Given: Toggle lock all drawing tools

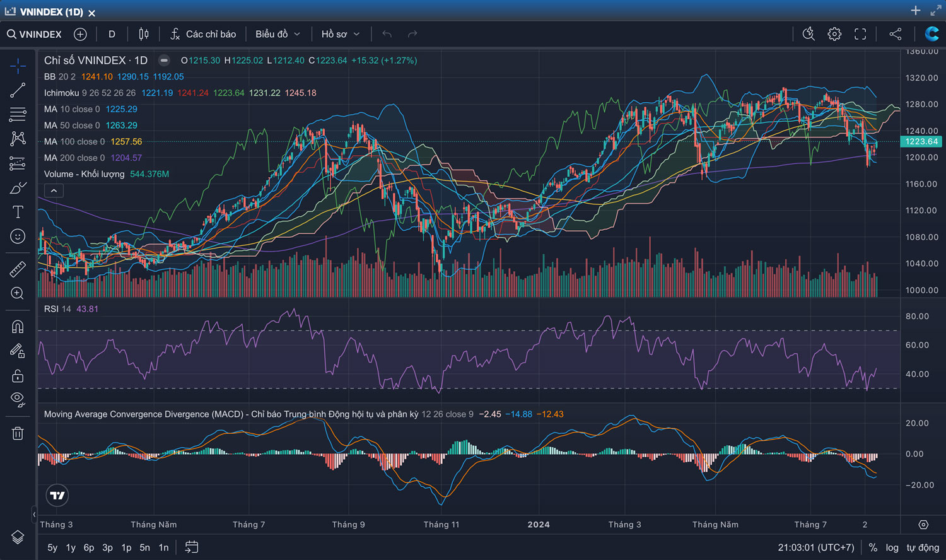Looking at the screenshot, I should click(18, 376).
